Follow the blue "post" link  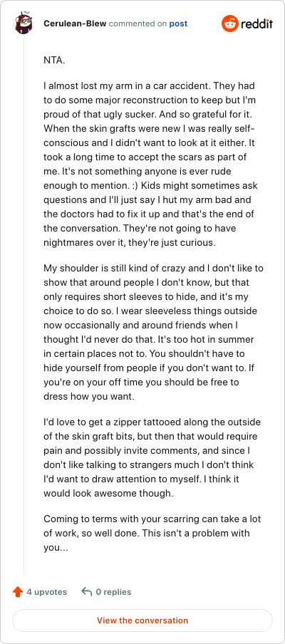pyautogui.click(x=178, y=24)
